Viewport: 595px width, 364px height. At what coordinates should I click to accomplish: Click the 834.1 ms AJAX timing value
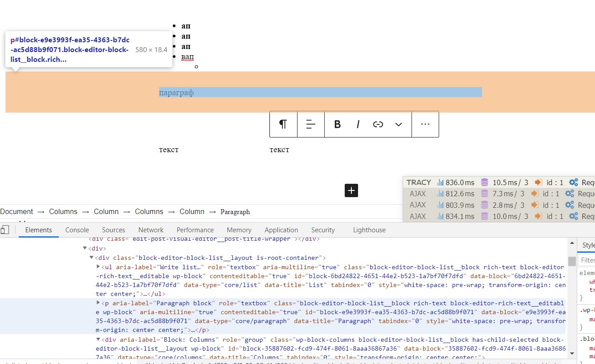460,217
